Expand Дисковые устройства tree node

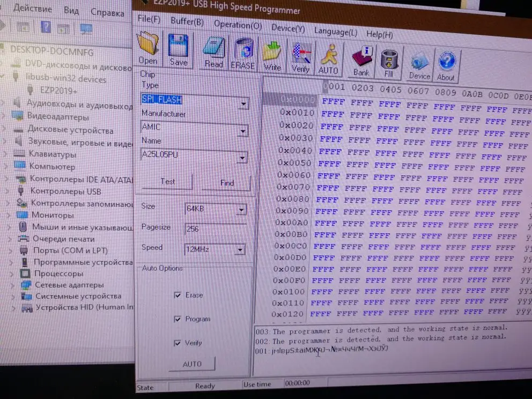4,129
